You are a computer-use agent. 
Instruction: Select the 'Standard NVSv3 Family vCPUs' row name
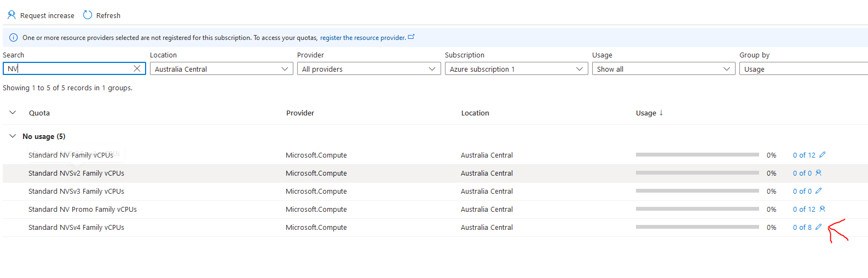click(x=76, y=192)
